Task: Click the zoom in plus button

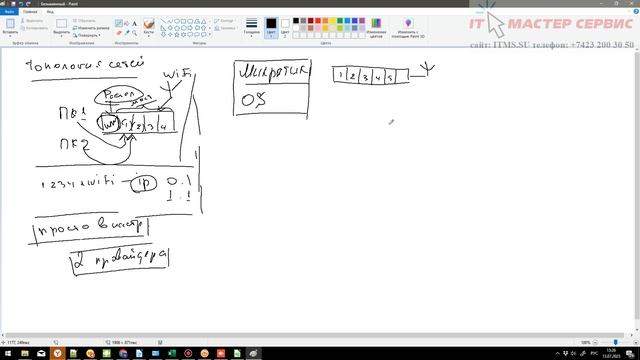Action: (636, 342)
